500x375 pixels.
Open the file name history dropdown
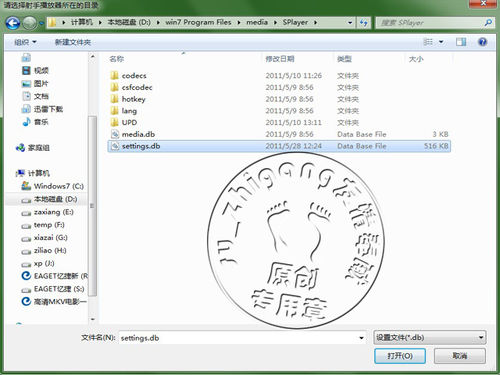[361, 338]
